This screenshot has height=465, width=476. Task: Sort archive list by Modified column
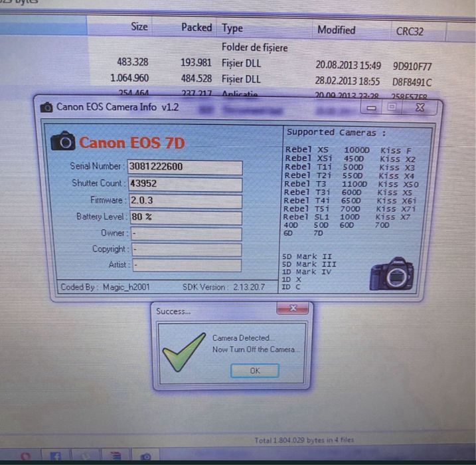337,30
